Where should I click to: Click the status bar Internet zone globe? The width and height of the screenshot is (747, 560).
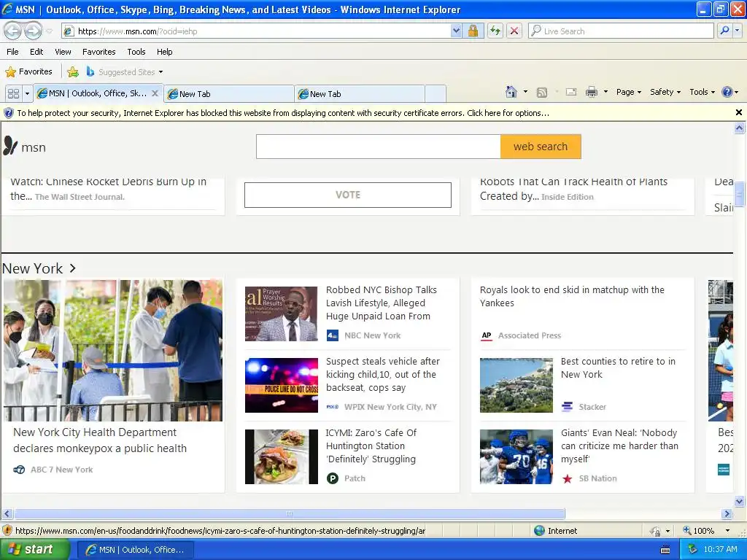point(539,531)
